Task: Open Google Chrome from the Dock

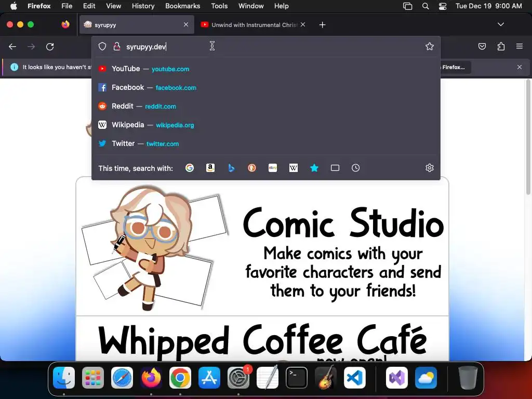Action: 180,378
